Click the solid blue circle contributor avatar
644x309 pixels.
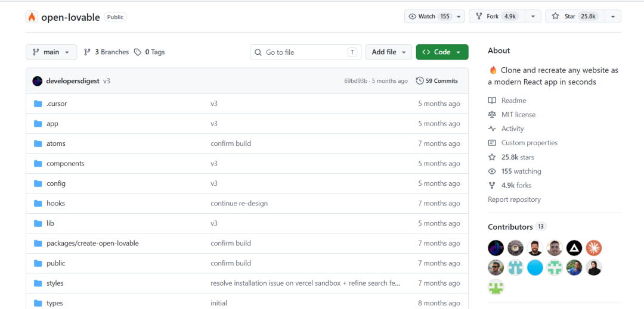click(x=535, y=267)
